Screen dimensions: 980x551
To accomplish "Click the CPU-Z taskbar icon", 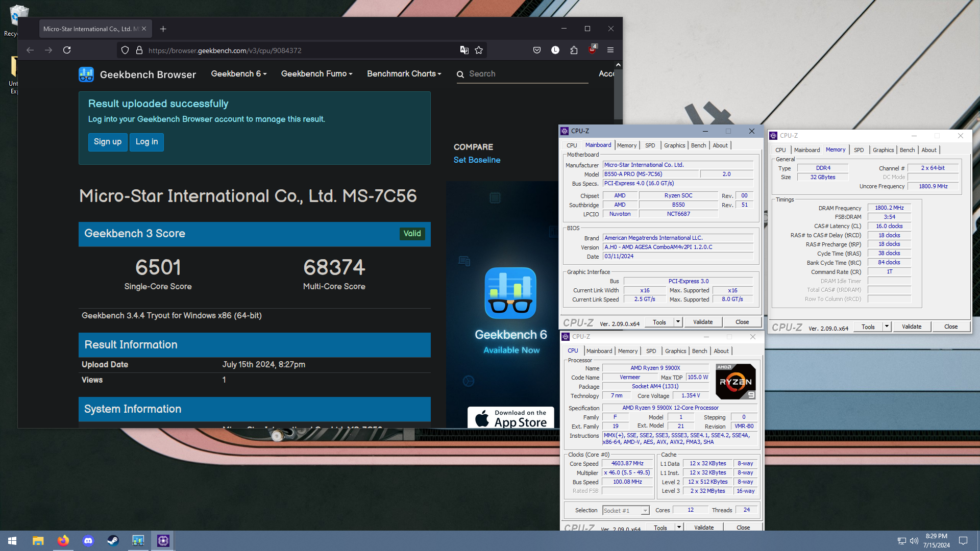I will tap(163, 541).
